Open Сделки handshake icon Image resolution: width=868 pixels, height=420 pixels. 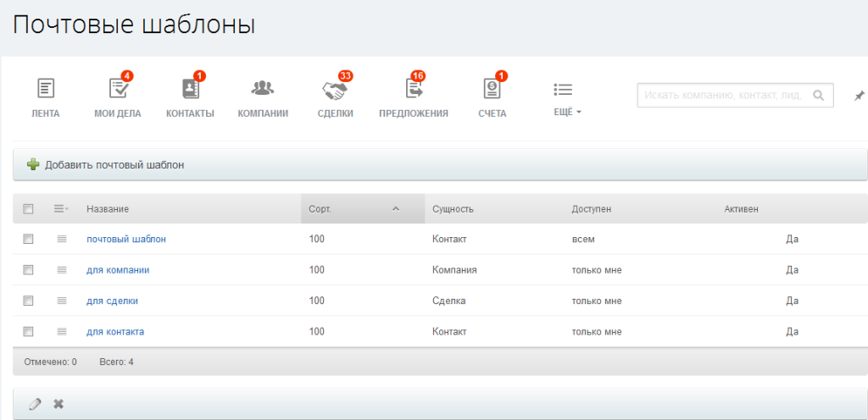(335, 91)
